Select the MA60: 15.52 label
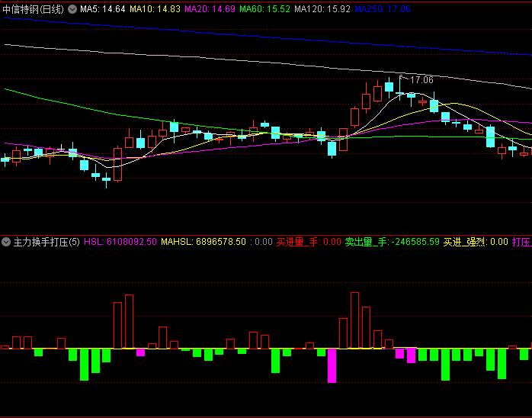532x418 pixels. tap(264, 9)
